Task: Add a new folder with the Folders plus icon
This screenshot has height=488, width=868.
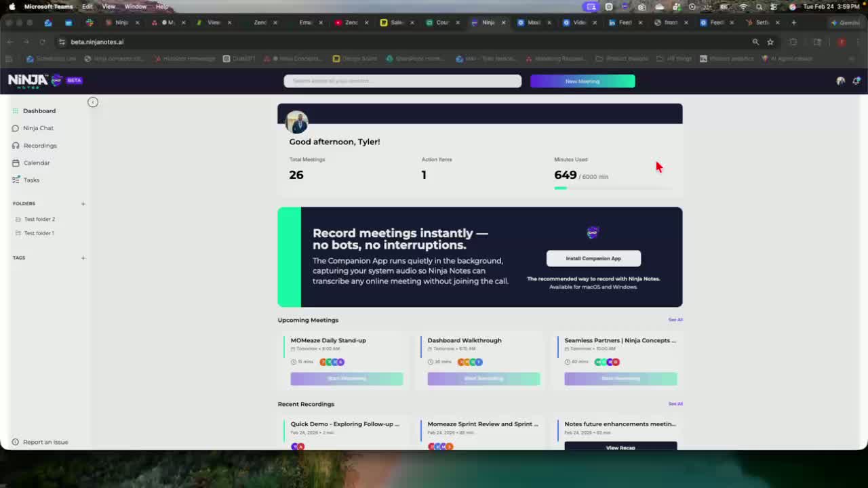Action: point(83,203)
